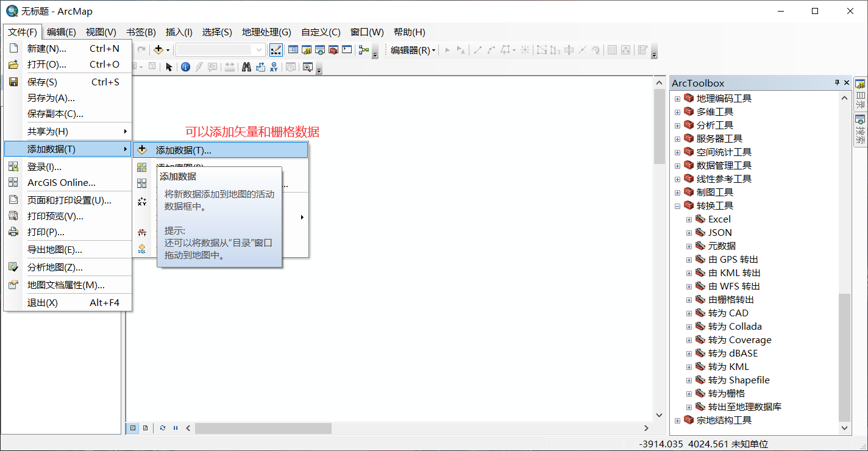Choose the Select Elements arrow tool
Screen dimensions: 868x451
coord(169,67)
